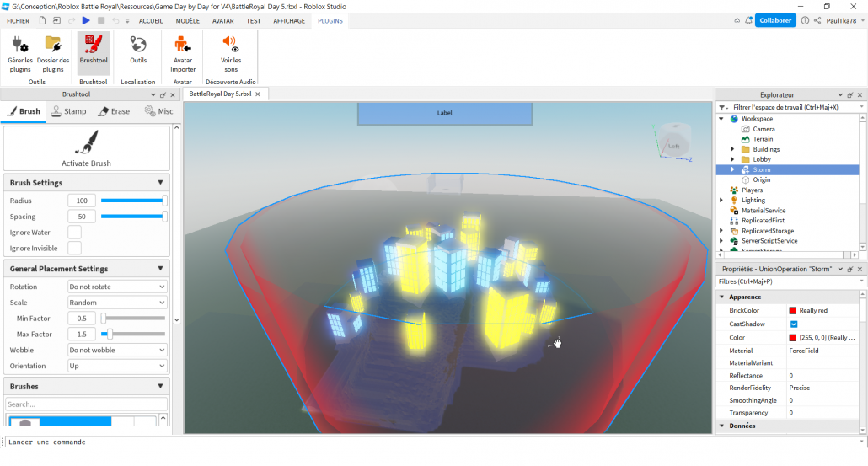The width and height of the screenshot is (868, 466).
Task: Click the redo arrow in the top toolbar
Action: tap(72, 20)
